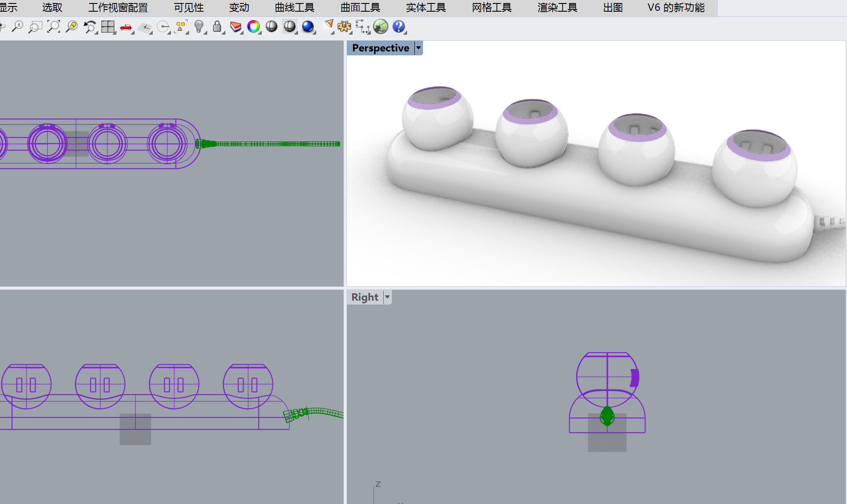Click the red car Named Views icon
This screenshot has width=847, height=504.
pyautogui.click(x=126, y=27)
